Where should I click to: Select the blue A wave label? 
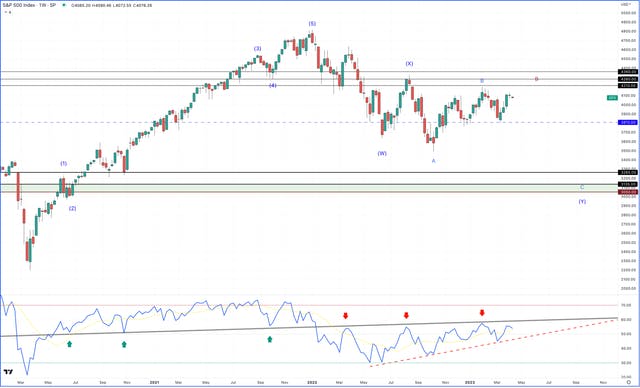[x=433, y=161]
